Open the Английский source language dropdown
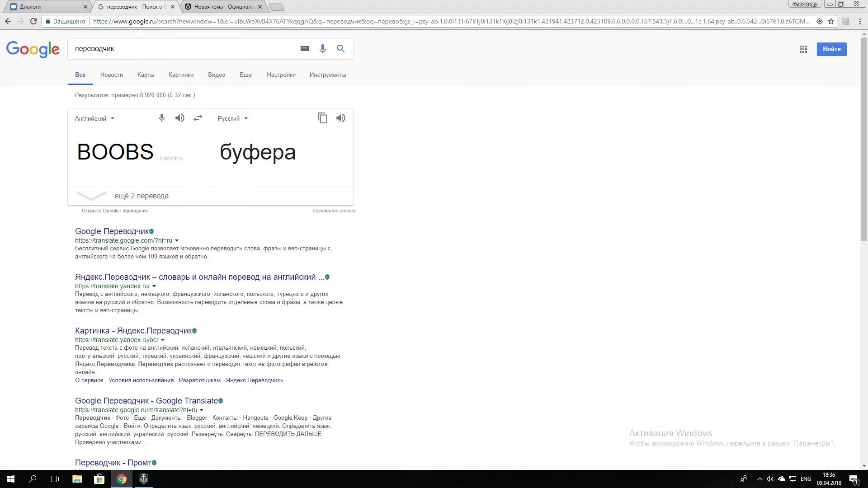868x488 pixels. (94, 119)
